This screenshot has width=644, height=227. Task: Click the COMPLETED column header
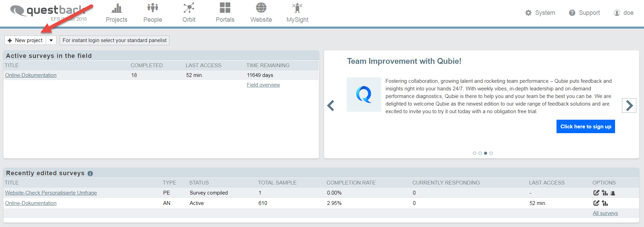(147, 66)
